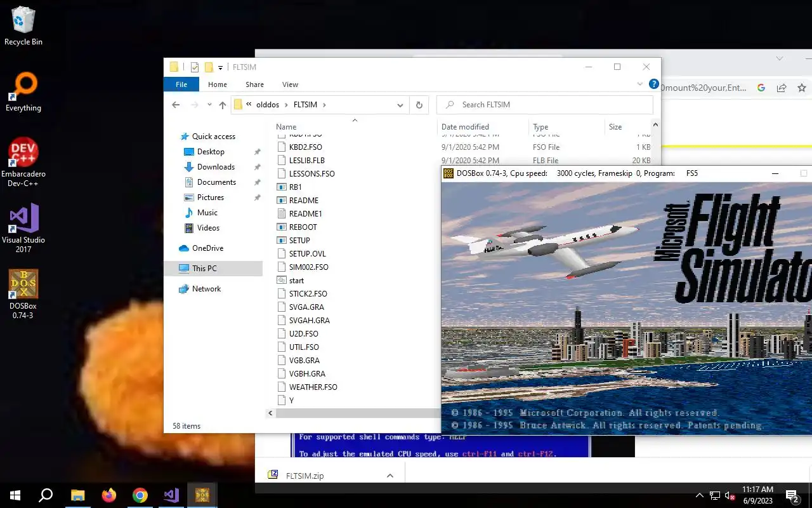Open network status tray icon

click(x=715, y=495)
